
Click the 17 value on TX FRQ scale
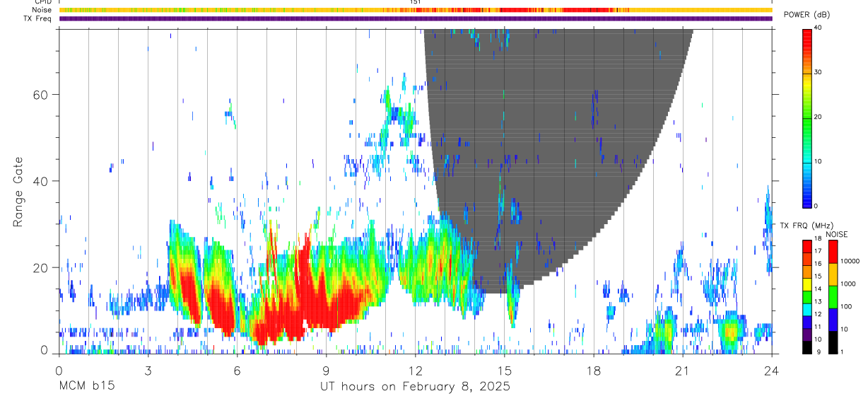(818, 251)
